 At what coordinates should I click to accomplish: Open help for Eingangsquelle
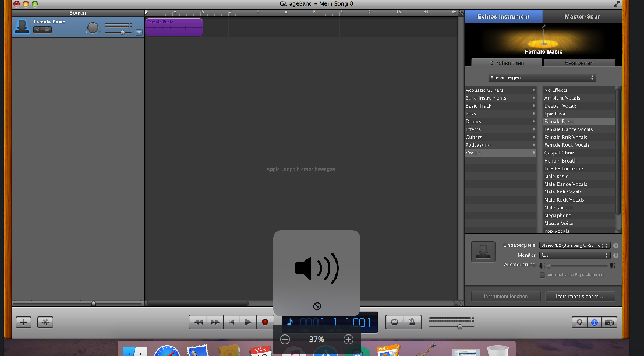615,245
